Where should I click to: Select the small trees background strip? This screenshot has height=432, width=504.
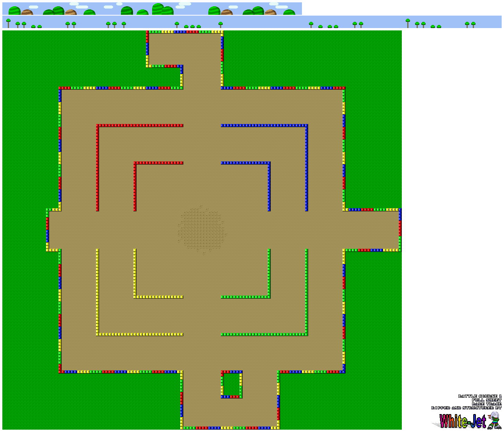pos(252,22)
